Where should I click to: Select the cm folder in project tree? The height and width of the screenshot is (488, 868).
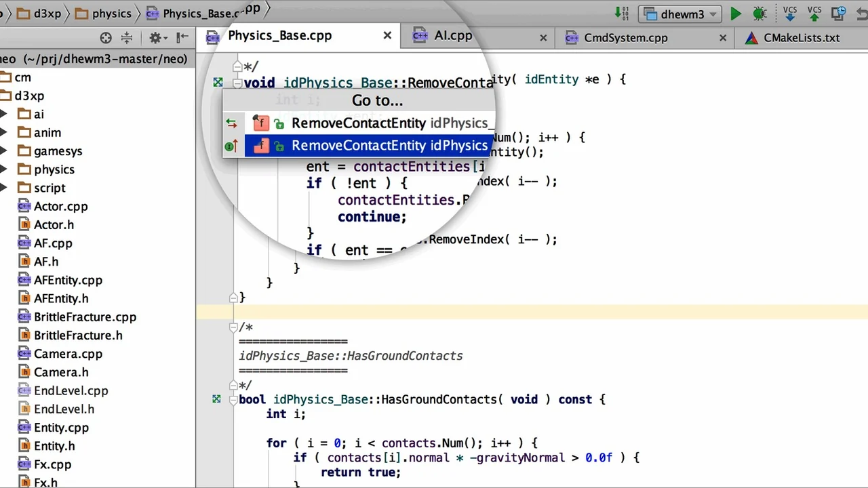point(22,77)
